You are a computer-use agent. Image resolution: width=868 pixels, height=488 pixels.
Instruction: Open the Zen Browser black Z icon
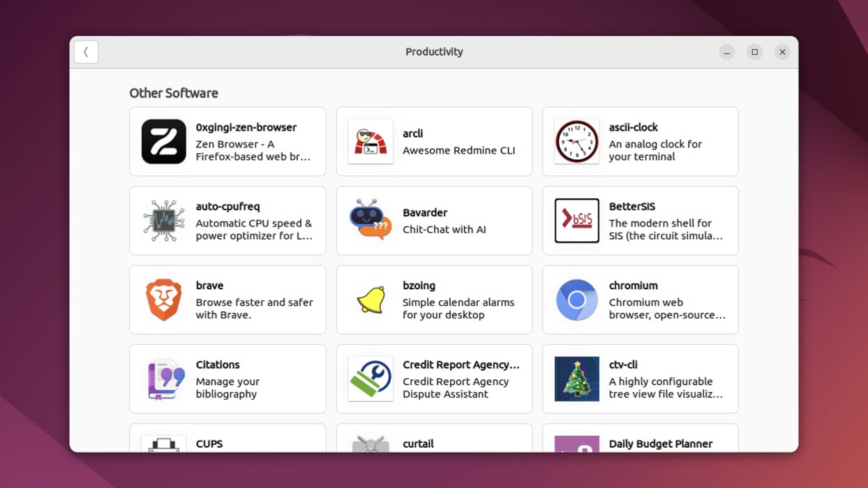pyautogui.click(x=163, y=142)
